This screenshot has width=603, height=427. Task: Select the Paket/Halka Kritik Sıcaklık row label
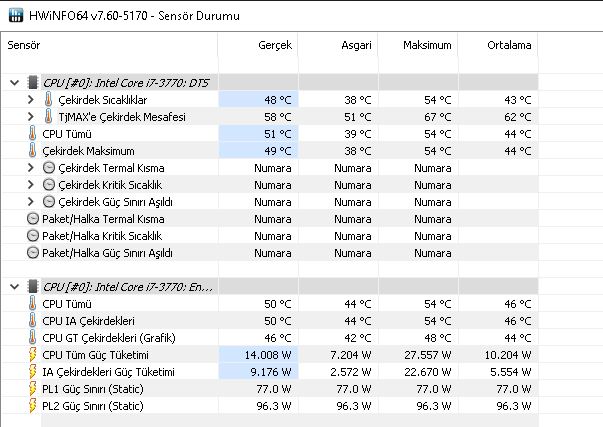pos(102,236)
